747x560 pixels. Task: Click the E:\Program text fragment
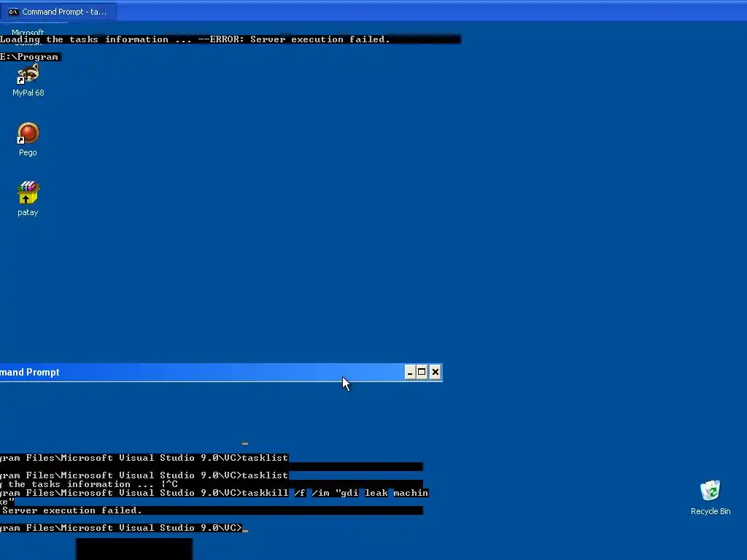coord(29,57)
